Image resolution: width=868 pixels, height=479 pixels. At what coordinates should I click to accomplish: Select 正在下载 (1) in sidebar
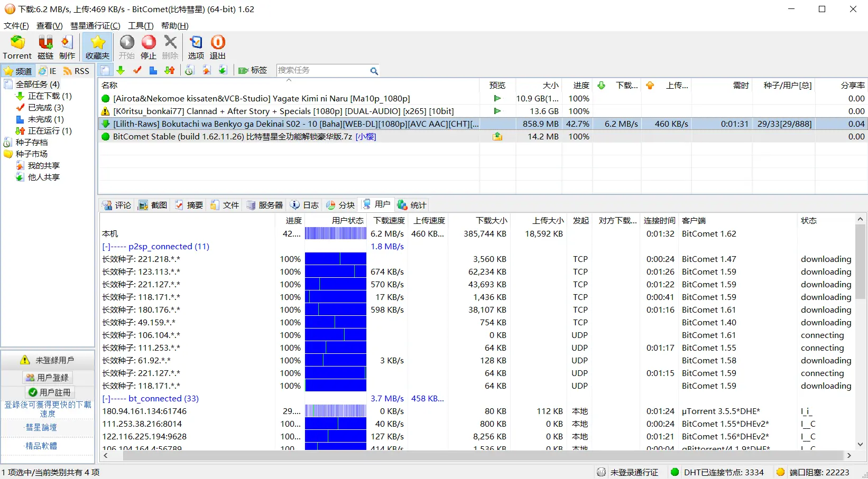click(x=50, y=96)
